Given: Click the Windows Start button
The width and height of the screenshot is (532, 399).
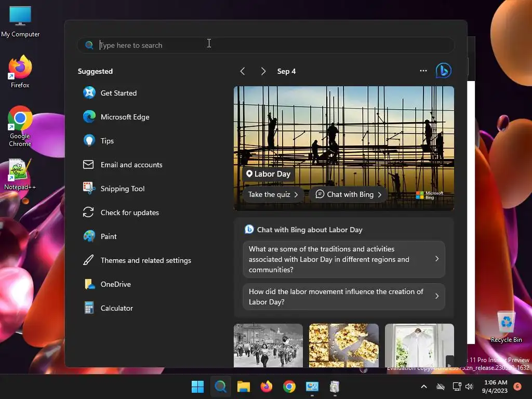Looking at the screenshot, I should pyautogui.click(x=197, y=387).
